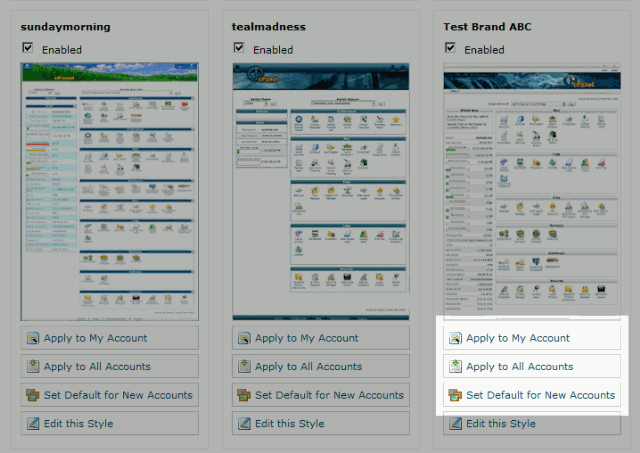Screen dimensions: 640x453
Task: Click Enabled label under sundaymorning
Action: click(x=62, y=50)
